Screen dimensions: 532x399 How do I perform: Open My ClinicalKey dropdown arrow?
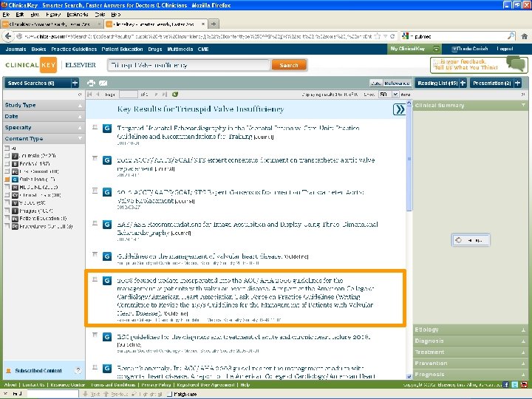click(x=437, y=49)
